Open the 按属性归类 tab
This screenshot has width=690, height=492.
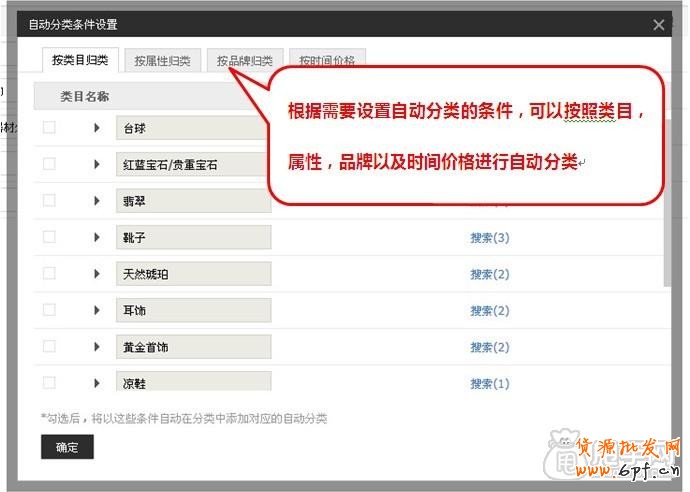click(x=162, y=61)
